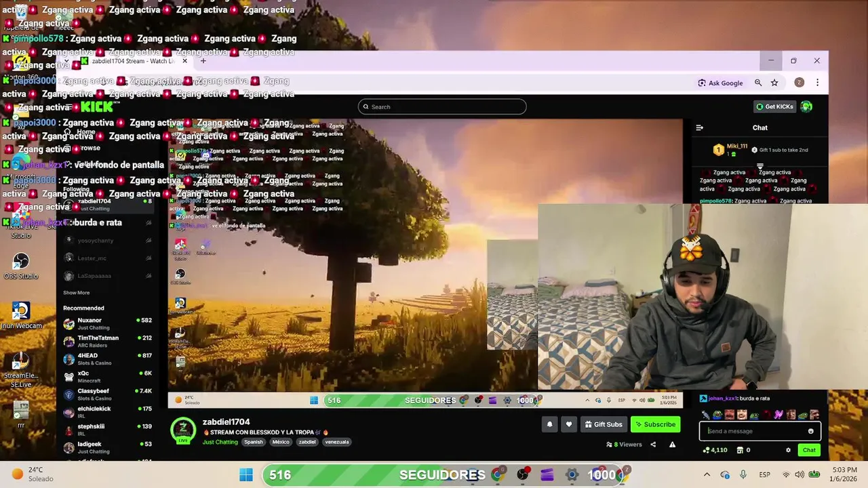Collapse the chat panel icon
Screen dimensions: 868x488
(x=700, y=127)
